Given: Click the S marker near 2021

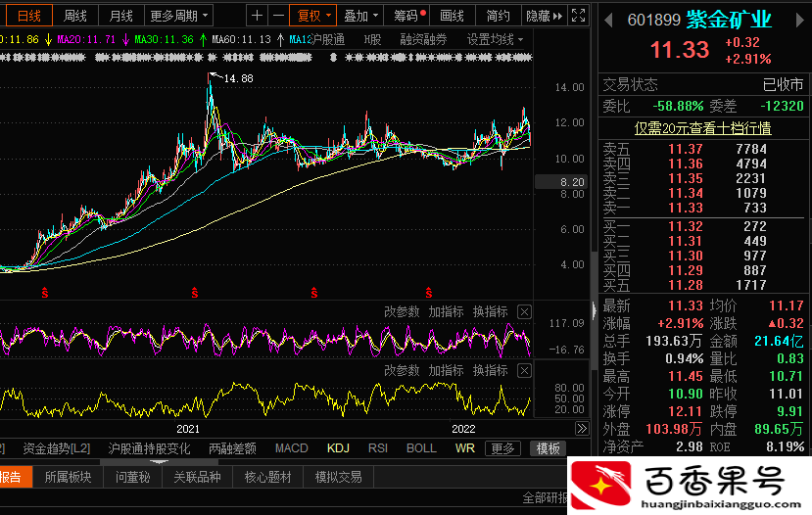Looking at the screenshot, I should point(195,293).
